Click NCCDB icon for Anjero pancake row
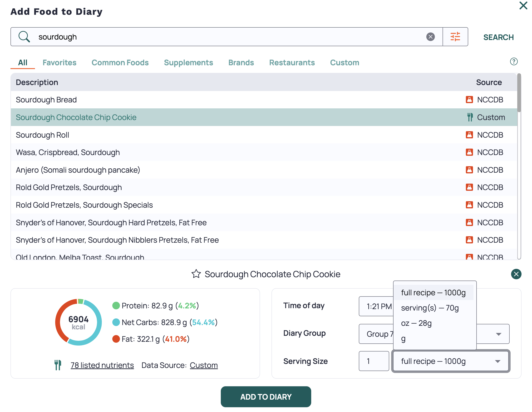Screen dimensions: 532x412 469,170
